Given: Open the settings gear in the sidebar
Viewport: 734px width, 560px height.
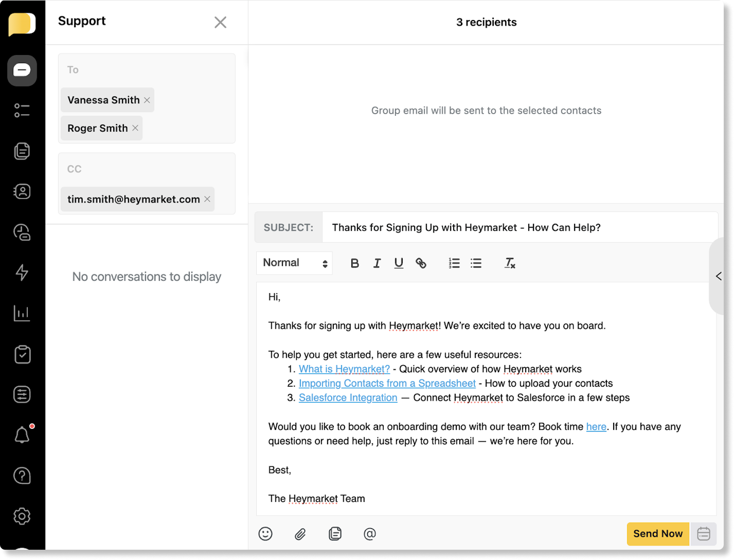Looking at the screenshot, I should tap(22, 516).
